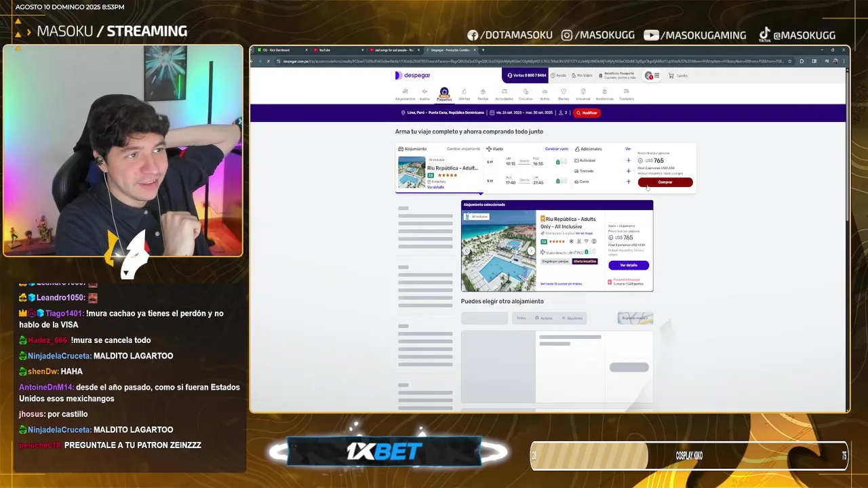Open the Carrito shopping cart
Screen dimensions: 868x488
point(678,76)
